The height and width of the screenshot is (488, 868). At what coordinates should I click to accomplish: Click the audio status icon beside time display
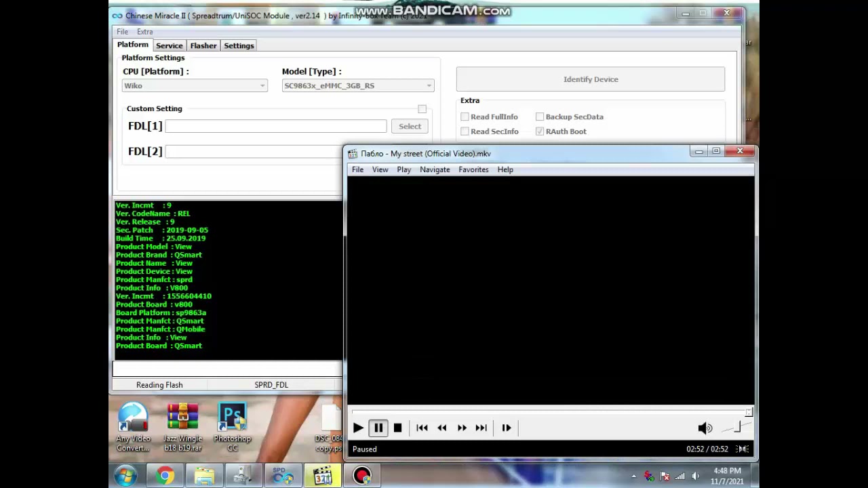[x=743, y=449]
